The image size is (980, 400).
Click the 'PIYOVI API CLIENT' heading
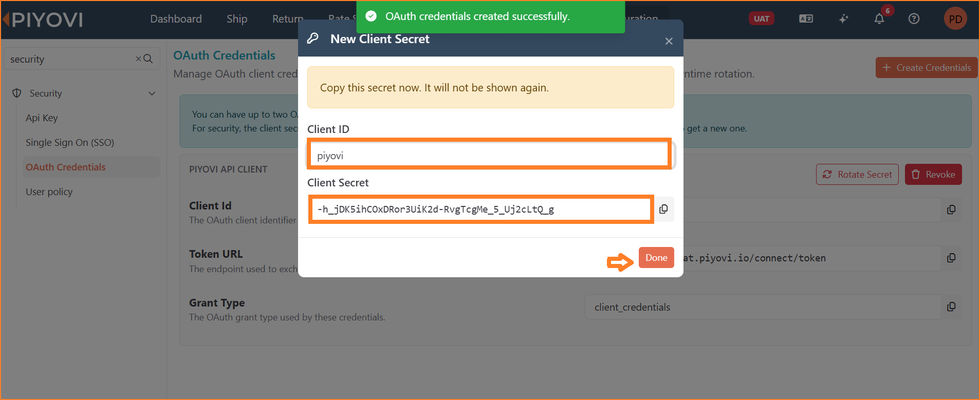click(228, 169)
